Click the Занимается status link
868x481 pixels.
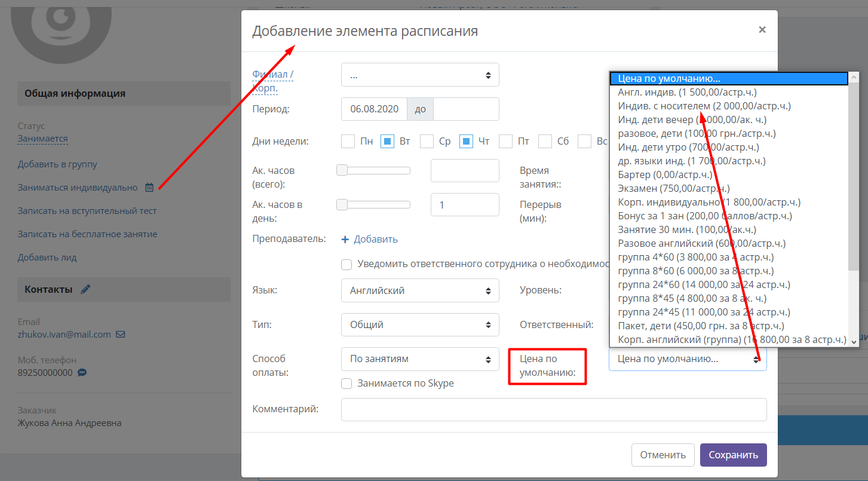43,139
